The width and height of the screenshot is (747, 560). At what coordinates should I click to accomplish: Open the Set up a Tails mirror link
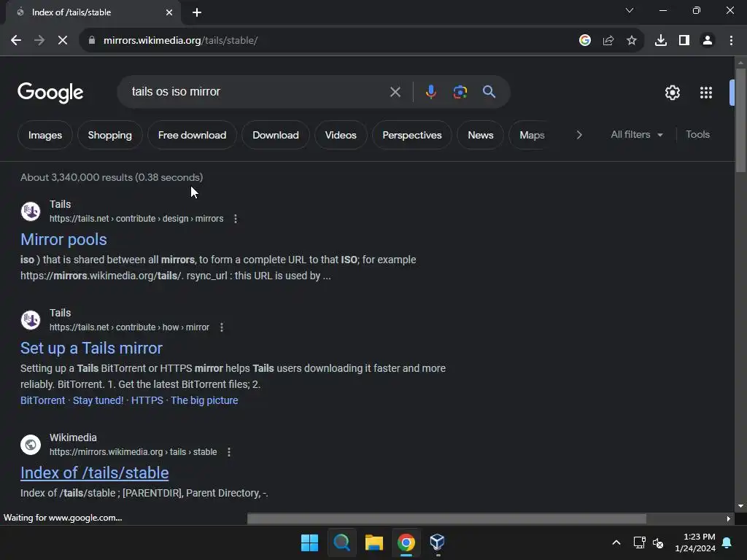click(x=91, y=348)
